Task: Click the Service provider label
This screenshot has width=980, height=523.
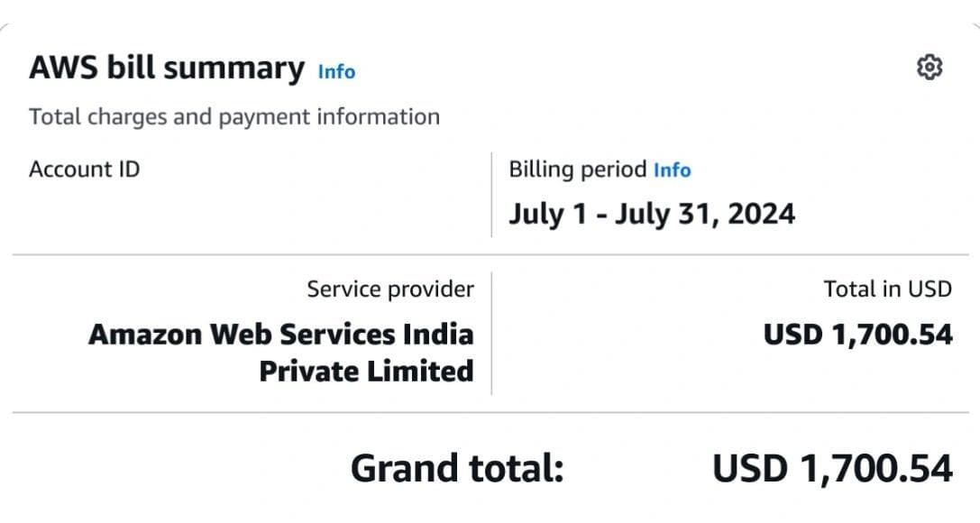Action: [x=389, y=289]
